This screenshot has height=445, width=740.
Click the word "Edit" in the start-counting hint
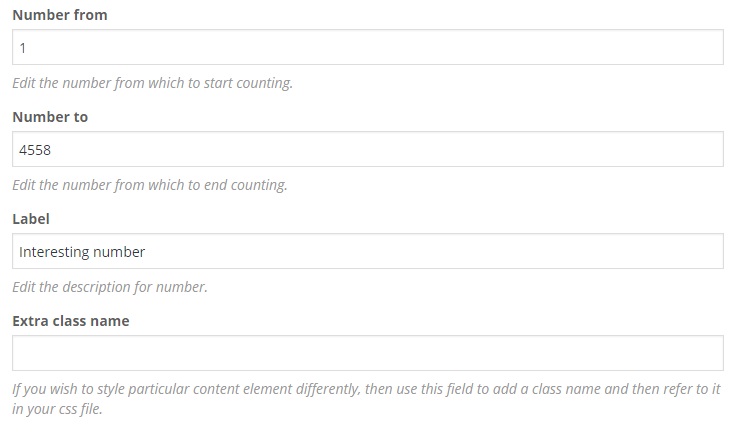[x=24, y=83]
